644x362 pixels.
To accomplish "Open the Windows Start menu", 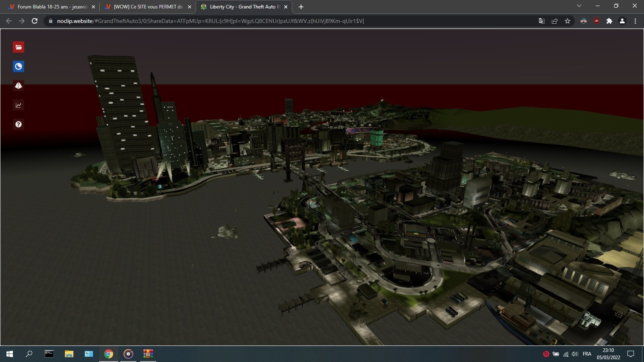I will [x=10, y=354].
